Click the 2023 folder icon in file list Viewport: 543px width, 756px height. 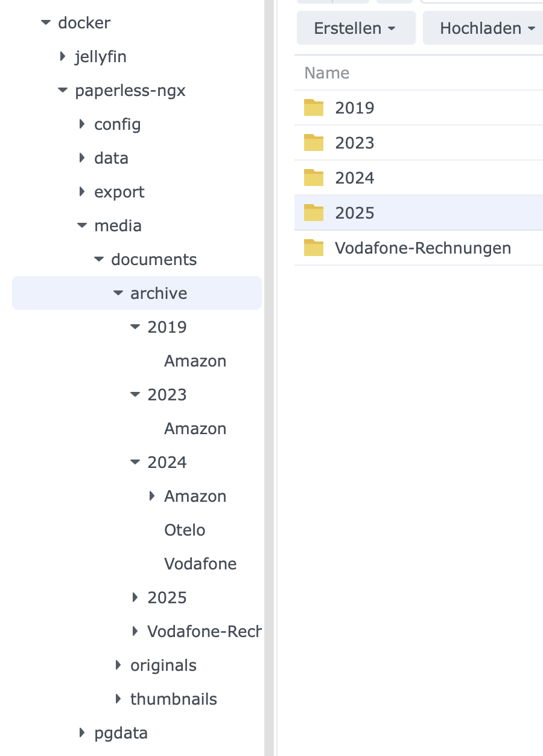click(314, 143)
